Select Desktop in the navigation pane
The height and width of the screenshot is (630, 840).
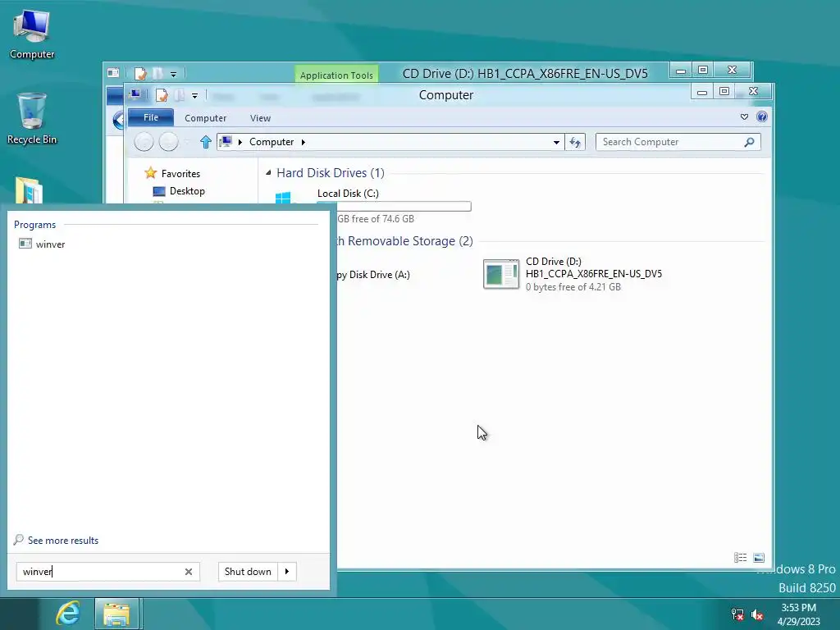(x=187, y=190)
